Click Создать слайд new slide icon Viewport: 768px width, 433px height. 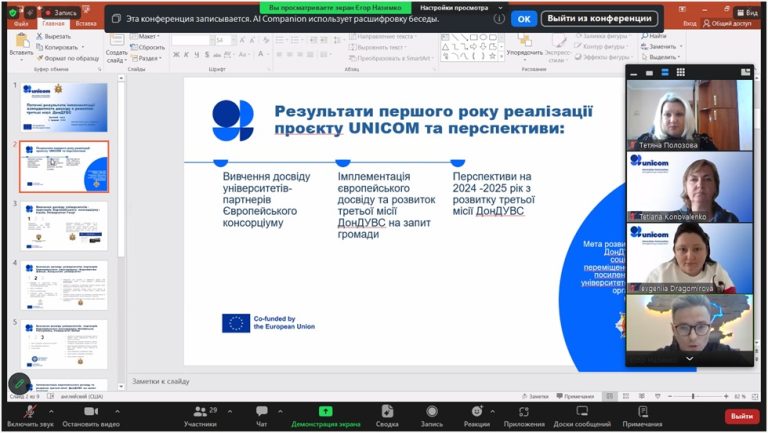point(117,41)
